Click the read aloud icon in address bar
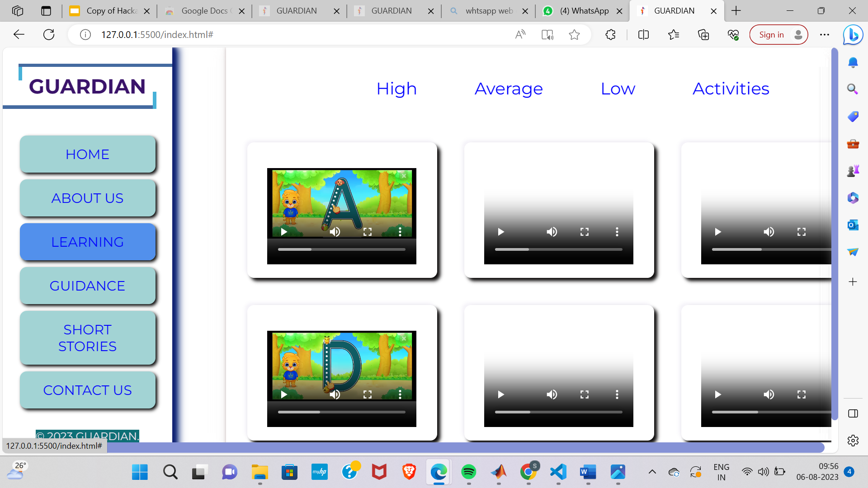Image resolution: width=868 pixels, height=488 pixels. pyautogui.click(x=520, y=35)
